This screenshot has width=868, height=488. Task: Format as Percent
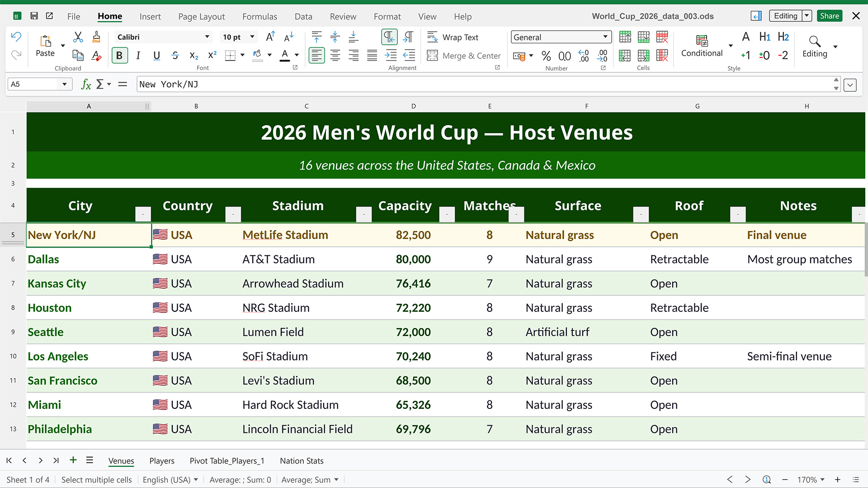tap(546, 56)
